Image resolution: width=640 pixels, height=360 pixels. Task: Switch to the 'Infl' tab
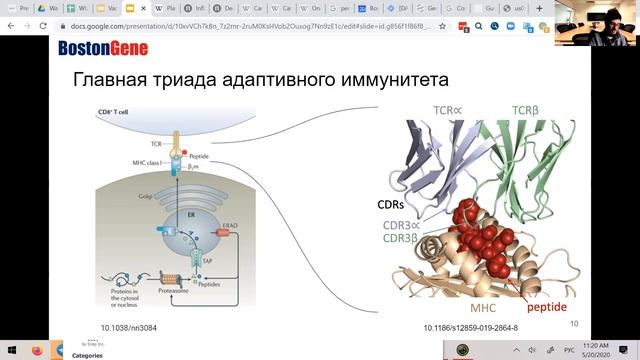tap(195, 8)
